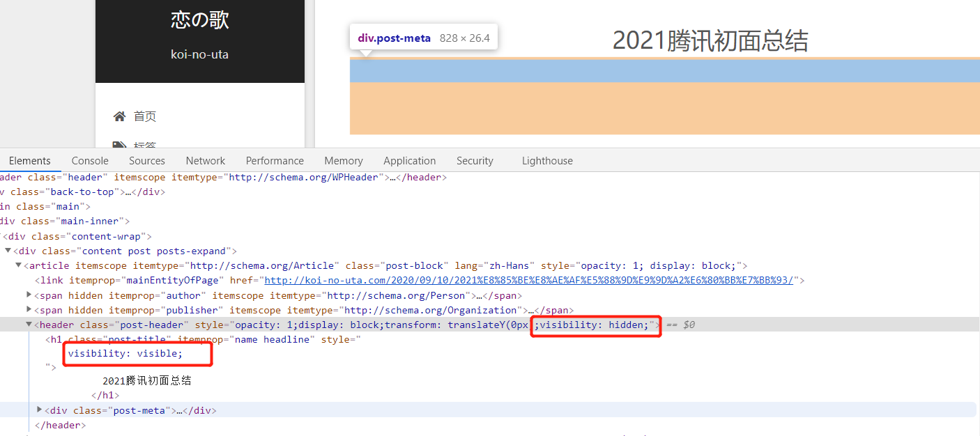Screen dimensions: 980x436
Task: Switch to the Lighthouse tab
Action: point(547,161)
